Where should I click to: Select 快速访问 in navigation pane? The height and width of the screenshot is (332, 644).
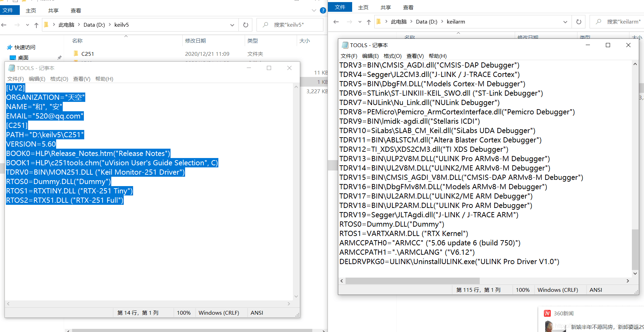tap(25, 47)
